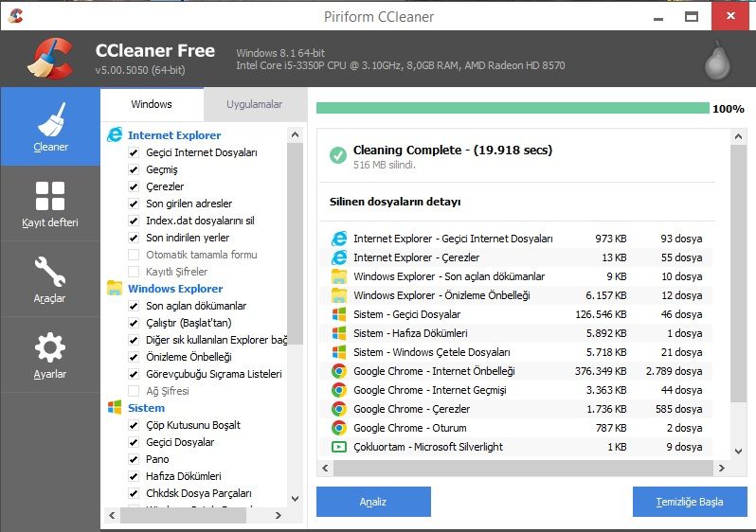Image resolution: width=756 pixels, height=532 pixels.
Task: Click Chrome icon of Internet Önbelleği row
Action: (x=339, y=371)
